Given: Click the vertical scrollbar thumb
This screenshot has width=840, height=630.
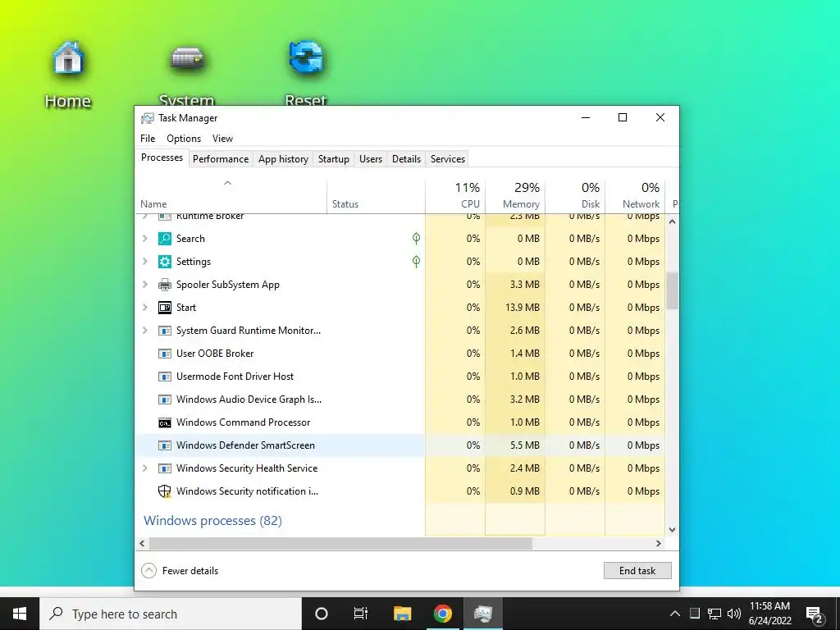Looking at the screenshot, I should coord(673,290).
